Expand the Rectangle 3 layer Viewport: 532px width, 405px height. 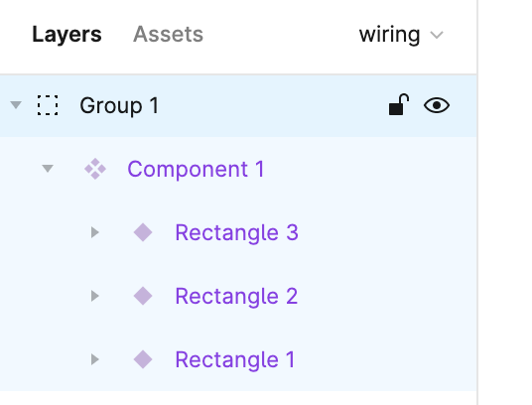coord(95,232)
